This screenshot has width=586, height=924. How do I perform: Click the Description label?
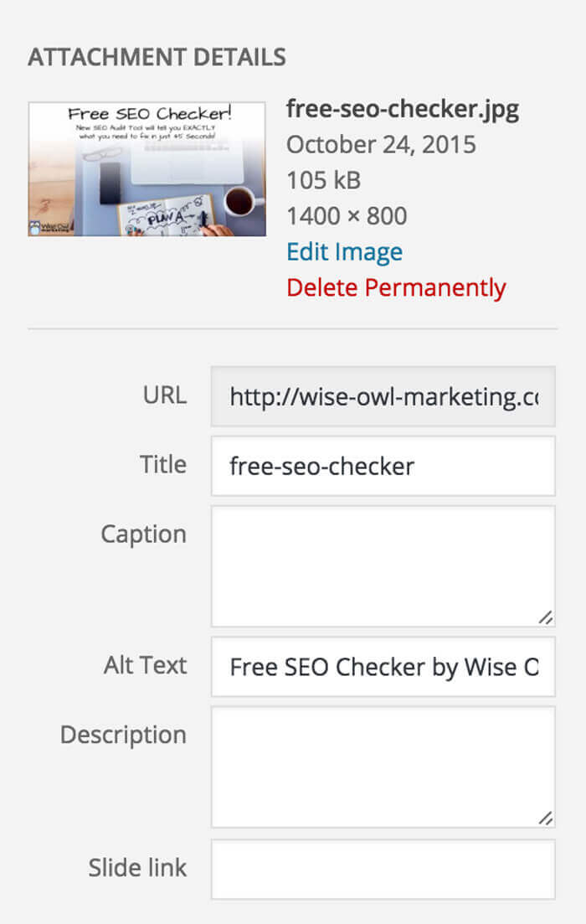(125, 735)
